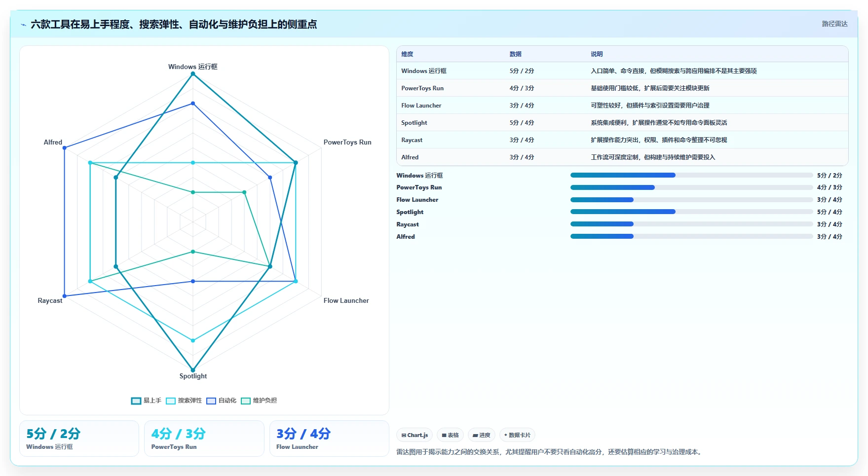Toggle the 自动化 legend item
This screenshot has height=476, width=868.
click(221, 401)
